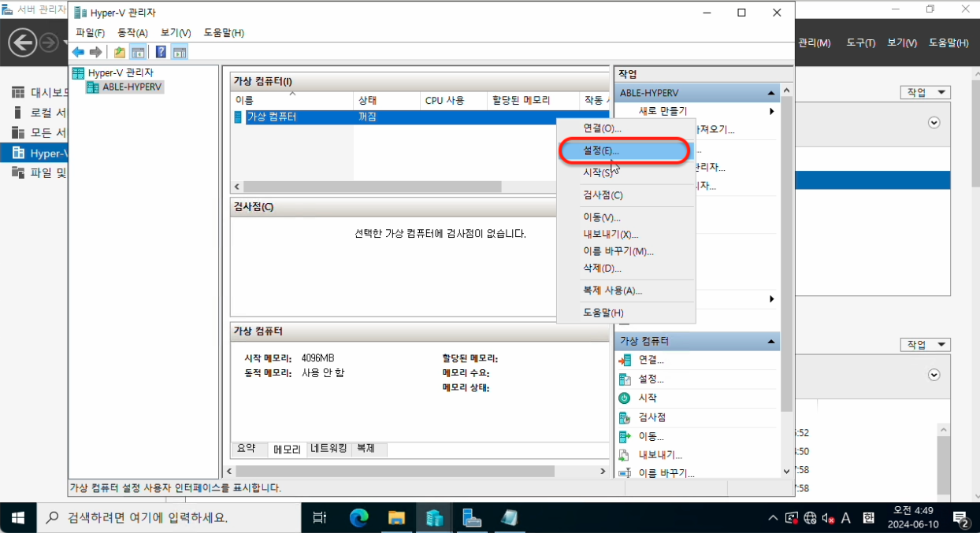Choose 검사점(C) from the context menu
The height and width of the screenshot is (533, 980).
[x=625, y=195]
